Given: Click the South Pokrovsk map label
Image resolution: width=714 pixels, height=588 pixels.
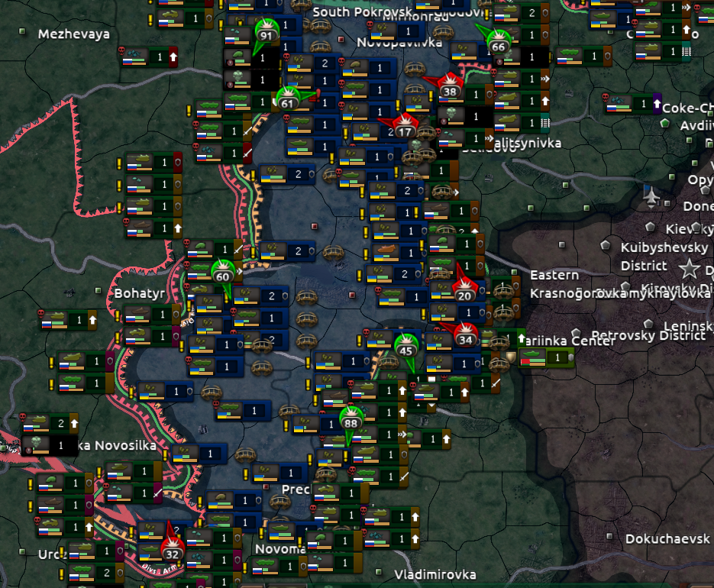Looking at the screenshot, I should [362, 12].
